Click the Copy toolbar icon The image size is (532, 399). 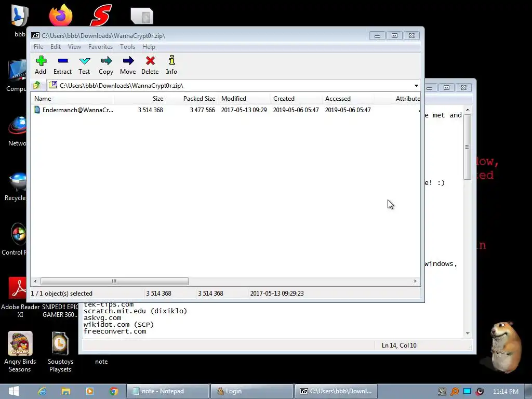pos(106,65)
